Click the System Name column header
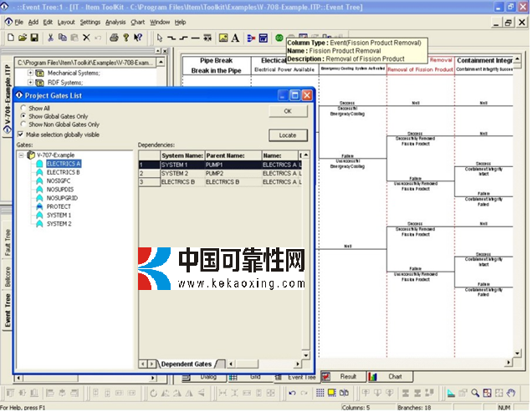Image resolution: width=532 pixels, height=412 pixels. point(182,155)
